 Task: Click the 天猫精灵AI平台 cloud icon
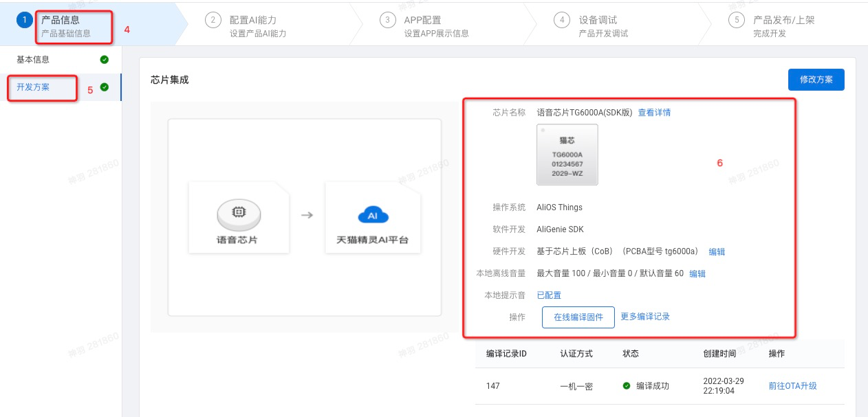(373, 216)
